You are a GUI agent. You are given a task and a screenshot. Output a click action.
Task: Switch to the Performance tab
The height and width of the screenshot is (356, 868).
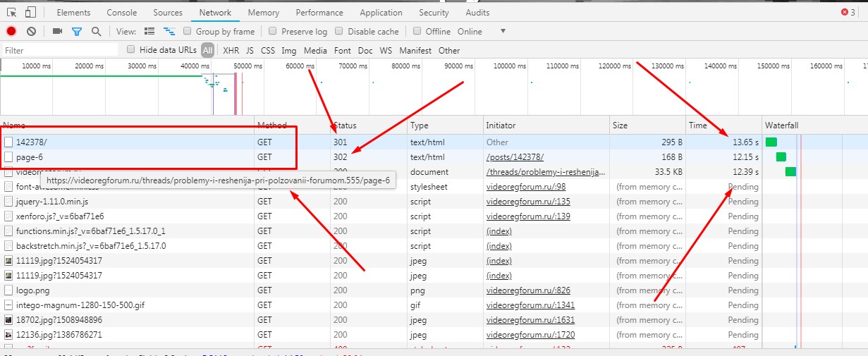pos(319,13)
